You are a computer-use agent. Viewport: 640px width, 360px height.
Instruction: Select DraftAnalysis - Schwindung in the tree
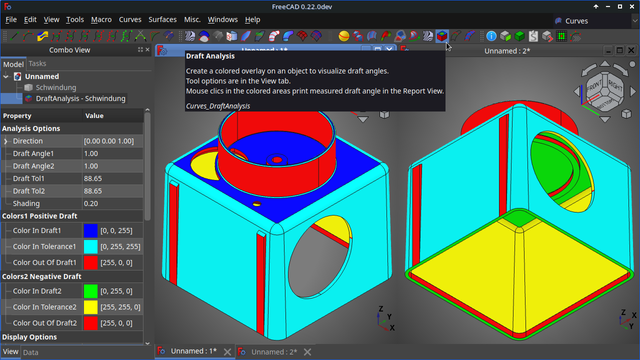click(x=80, y=98)
